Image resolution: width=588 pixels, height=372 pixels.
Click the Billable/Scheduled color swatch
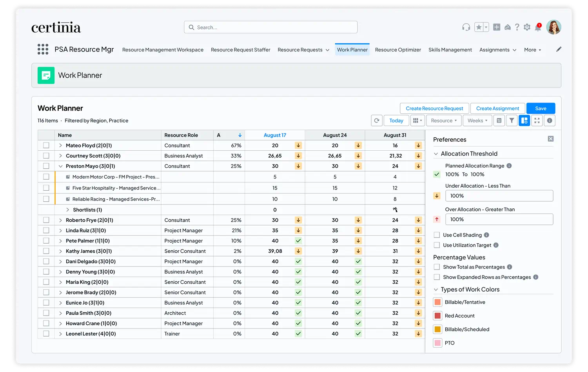click(437, 329)
